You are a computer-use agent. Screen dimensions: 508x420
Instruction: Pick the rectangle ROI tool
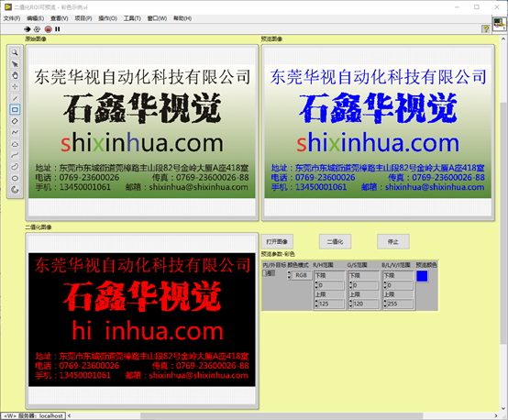[x=15, y=109]
